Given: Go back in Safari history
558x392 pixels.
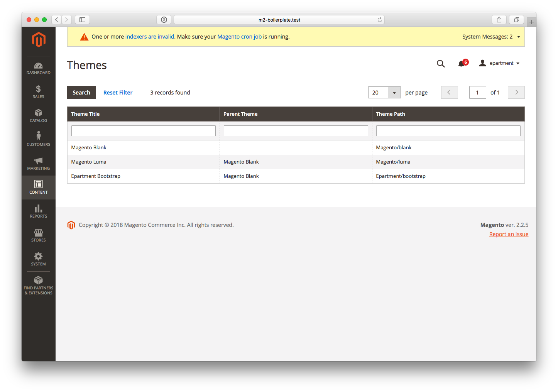Looking at the screenshot, I should click(x=57, y=20).
